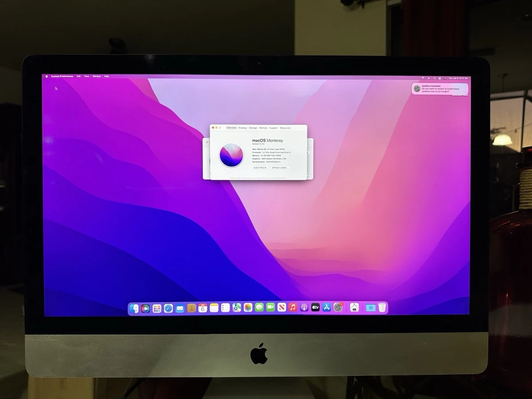The image size is (532, 399).
Task: Switch to the Storage tab
Action: point(253,127)
